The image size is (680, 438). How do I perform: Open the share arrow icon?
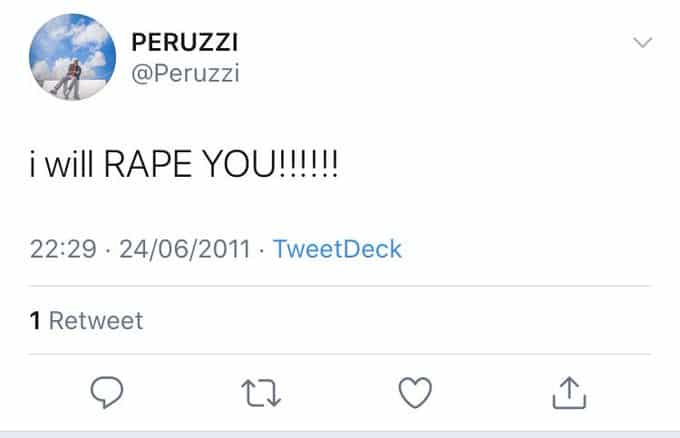(x=569, y=393)
